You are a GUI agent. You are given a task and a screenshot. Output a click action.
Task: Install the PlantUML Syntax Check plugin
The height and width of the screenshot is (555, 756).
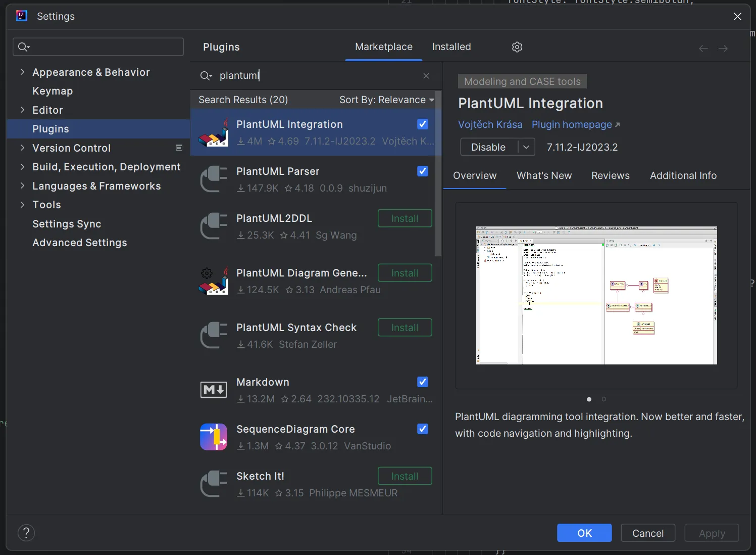tap(405, 328)
